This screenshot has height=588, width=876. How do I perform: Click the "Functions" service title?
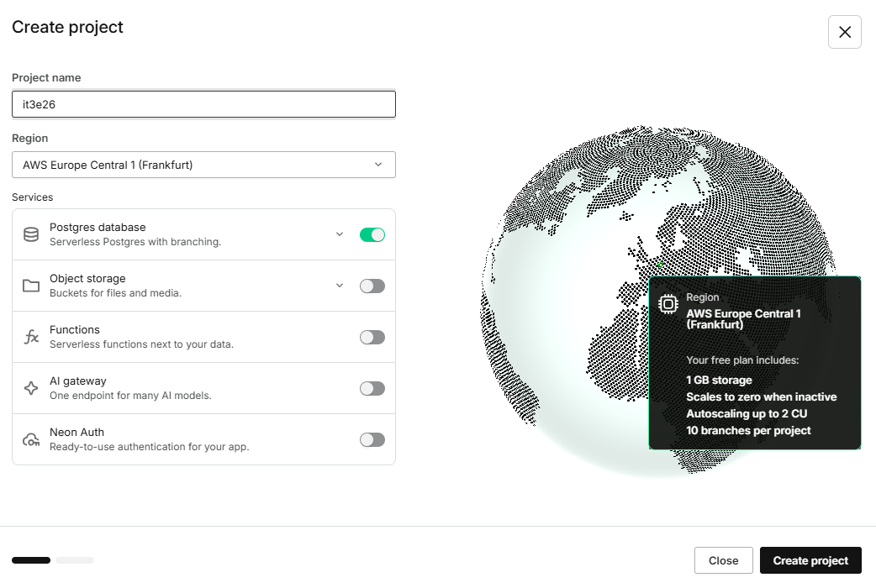tap(75, 330)
